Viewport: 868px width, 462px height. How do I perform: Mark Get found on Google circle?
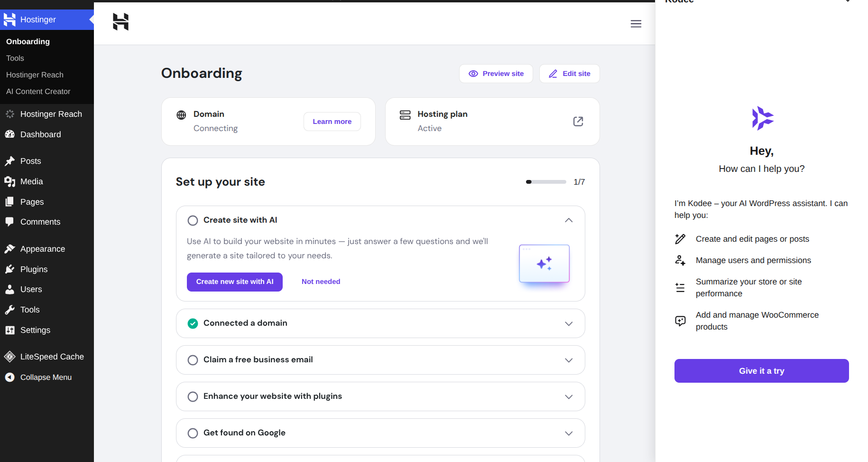pos(193,433)
